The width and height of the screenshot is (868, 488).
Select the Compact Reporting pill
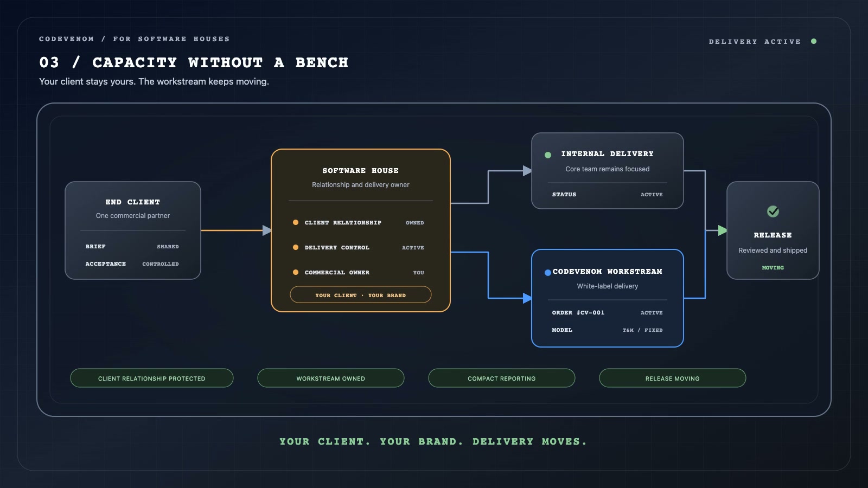(502, 378)
